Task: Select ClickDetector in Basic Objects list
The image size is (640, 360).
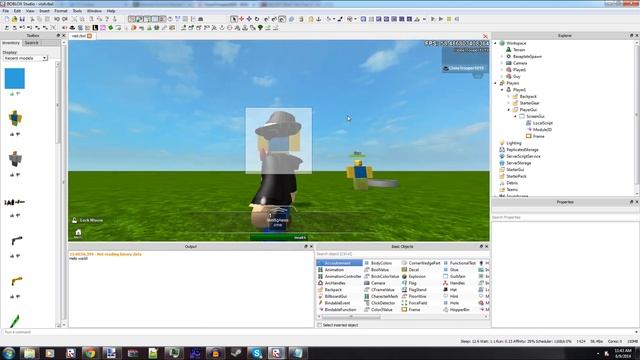Action: pos(383,303)
